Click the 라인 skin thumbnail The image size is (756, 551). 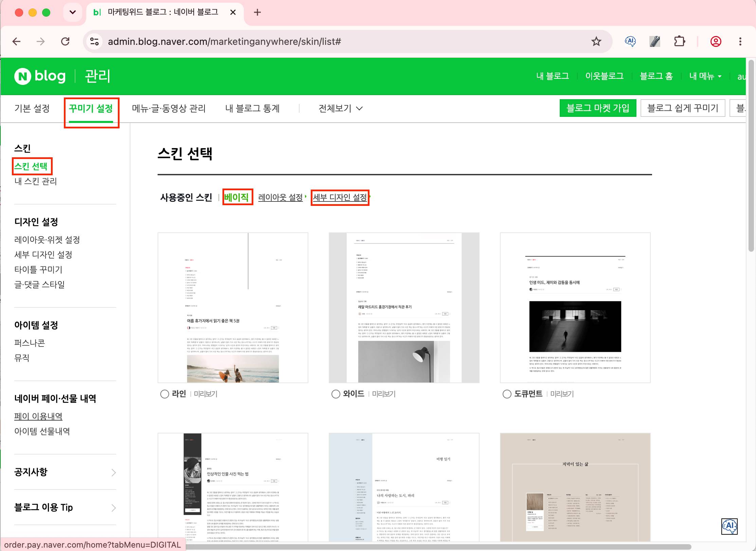coord(233,308)
